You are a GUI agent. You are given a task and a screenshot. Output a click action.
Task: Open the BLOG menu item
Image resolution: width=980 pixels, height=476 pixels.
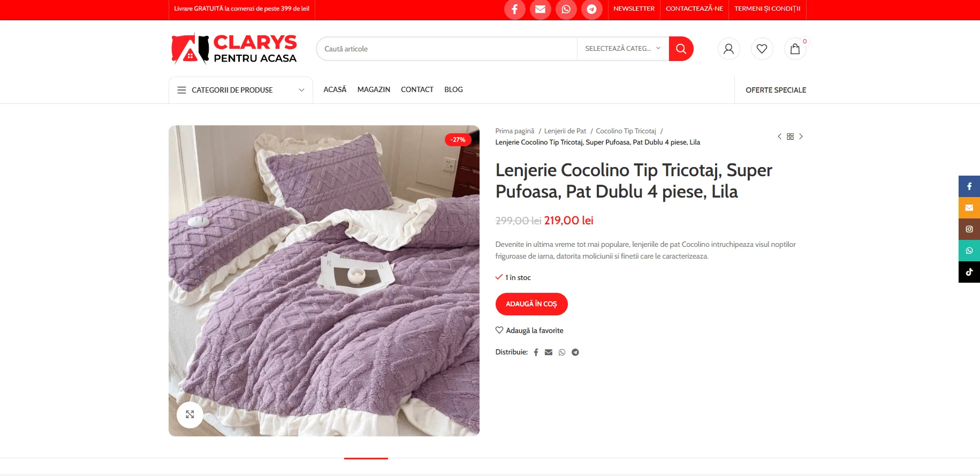(453, 89)
